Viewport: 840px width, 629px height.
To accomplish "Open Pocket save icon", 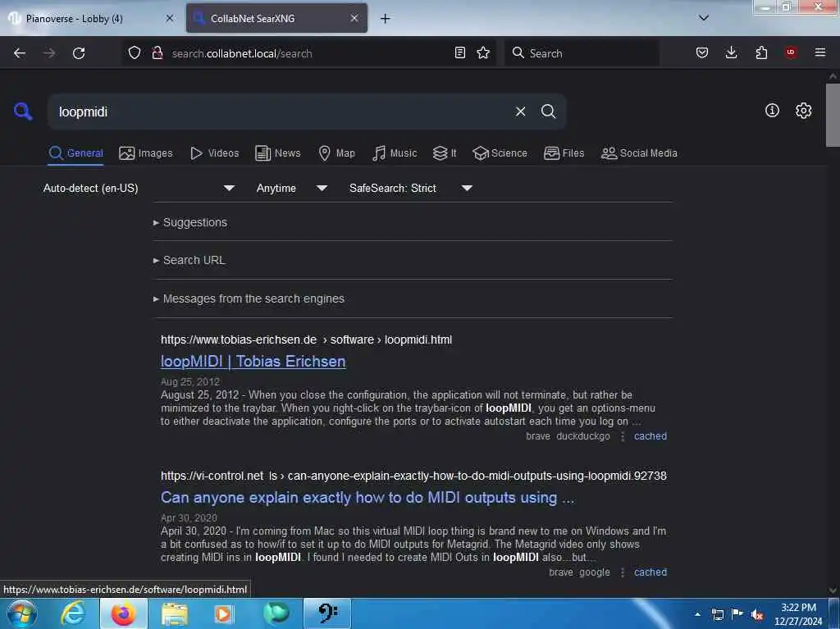I will pyautogui.click(x=702, y=52).
